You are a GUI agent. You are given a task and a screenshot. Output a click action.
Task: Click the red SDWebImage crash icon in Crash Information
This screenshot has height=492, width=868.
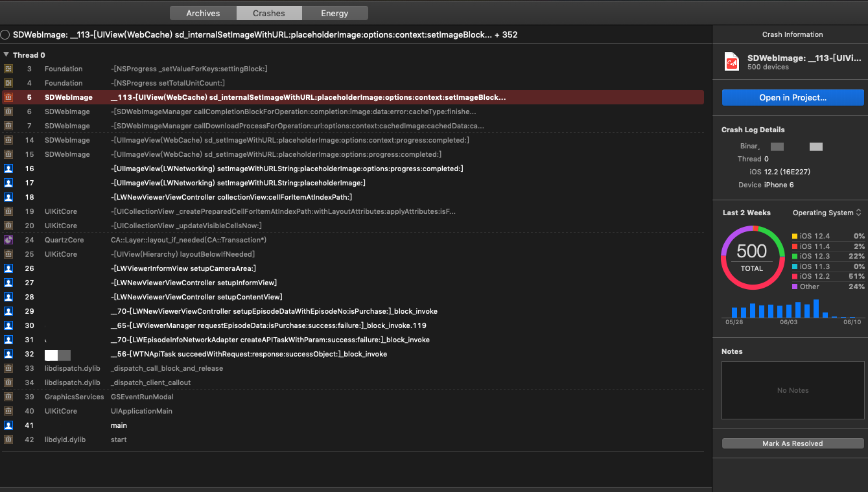click(x=731, y=61)
